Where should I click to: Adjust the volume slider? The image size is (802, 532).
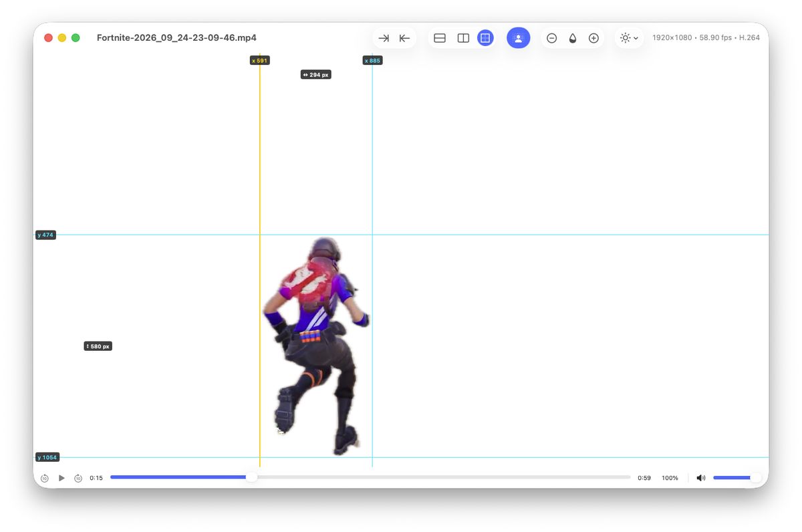[737, 477]
